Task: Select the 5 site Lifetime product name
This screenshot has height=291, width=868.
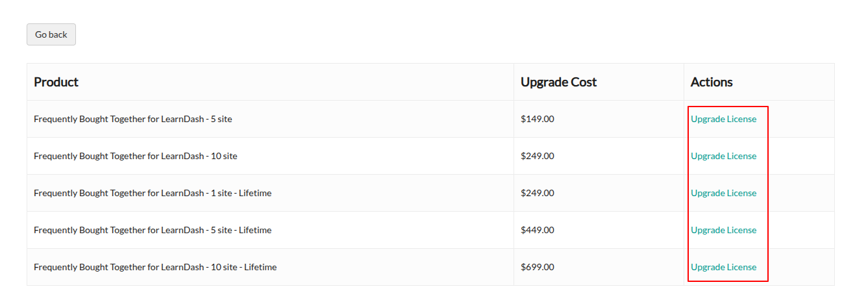Action: click(153, 230)
